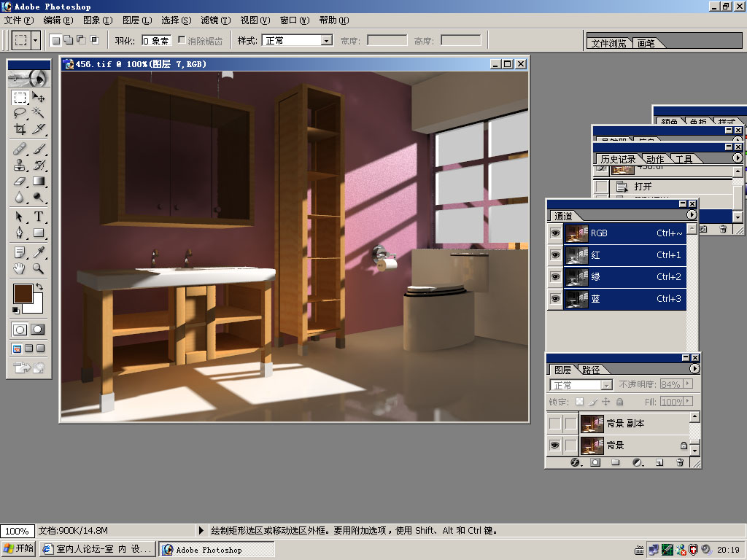The height and width of the screenshot is (560, 747).
Task: Open the layer blend mode dropdown 正常
Action: tap(606, 385)
